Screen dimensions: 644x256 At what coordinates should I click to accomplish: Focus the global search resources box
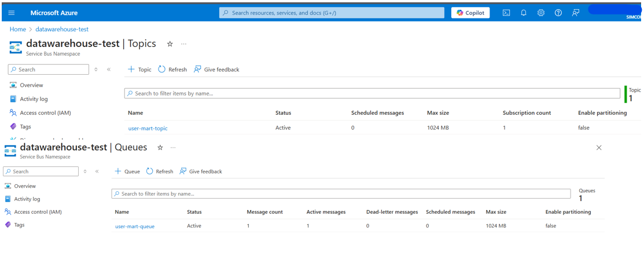click(x=332, y=13)
